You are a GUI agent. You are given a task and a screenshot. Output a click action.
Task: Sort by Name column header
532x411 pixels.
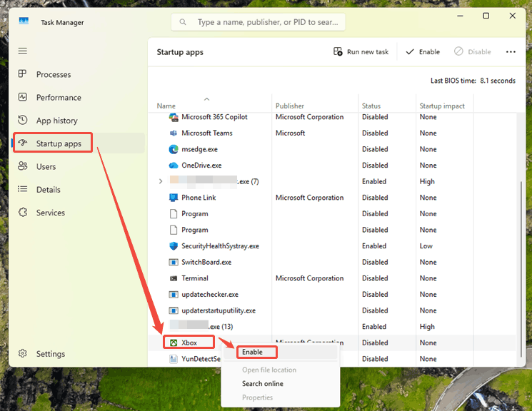tap(166, 106)
